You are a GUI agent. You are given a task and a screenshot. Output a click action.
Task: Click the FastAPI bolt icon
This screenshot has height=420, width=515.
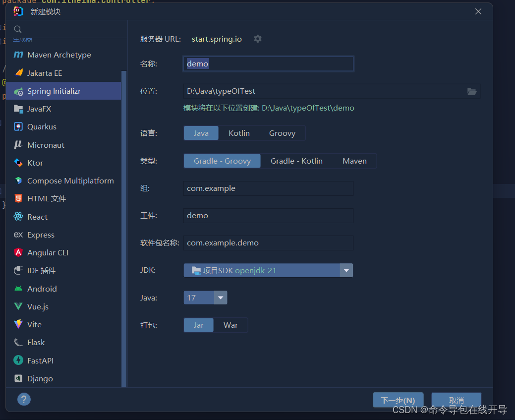pyautogui.click(x=18, y=360)
